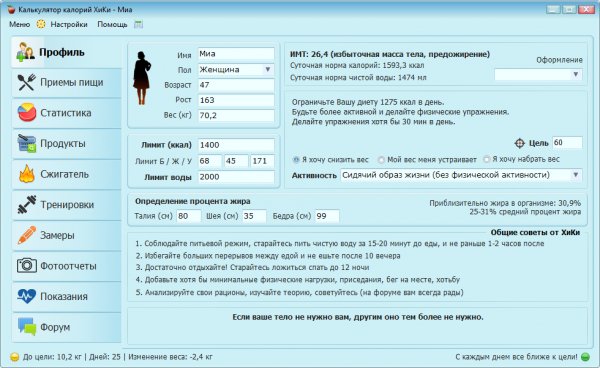Click the "Дней: 25" status bar entry

click(105, 357)
